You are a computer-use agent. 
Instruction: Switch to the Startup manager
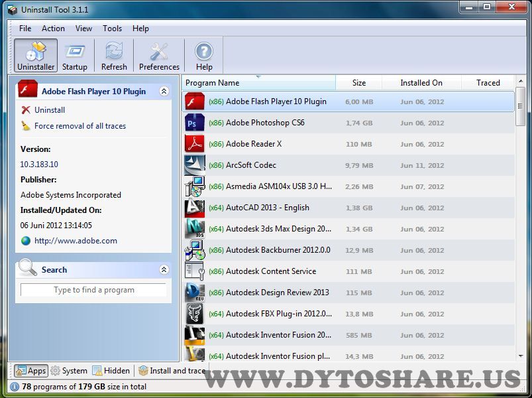[x=75, y=55]
